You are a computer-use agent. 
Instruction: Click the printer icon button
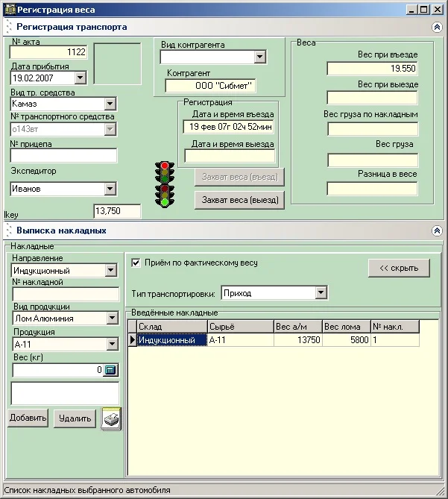(x=111, y=418)
